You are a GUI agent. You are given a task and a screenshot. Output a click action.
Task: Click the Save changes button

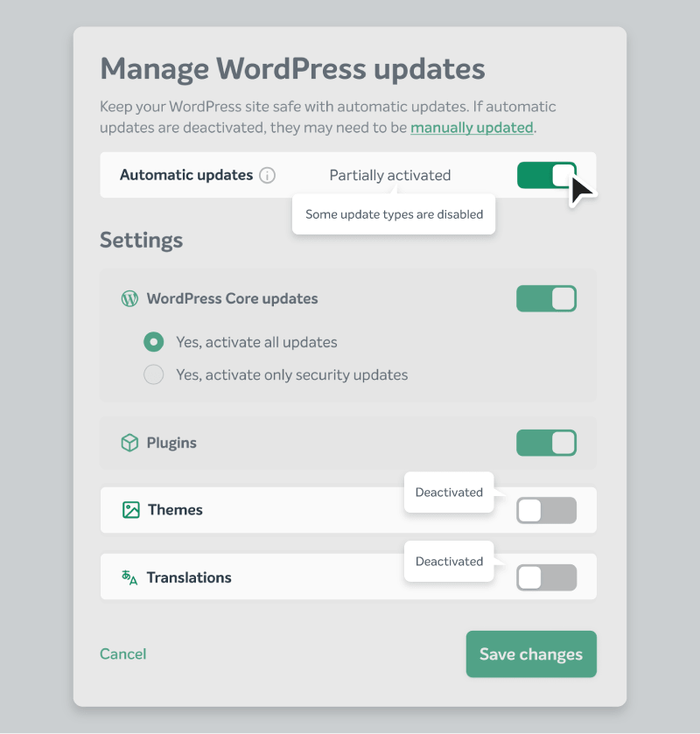tap(531, 654)
